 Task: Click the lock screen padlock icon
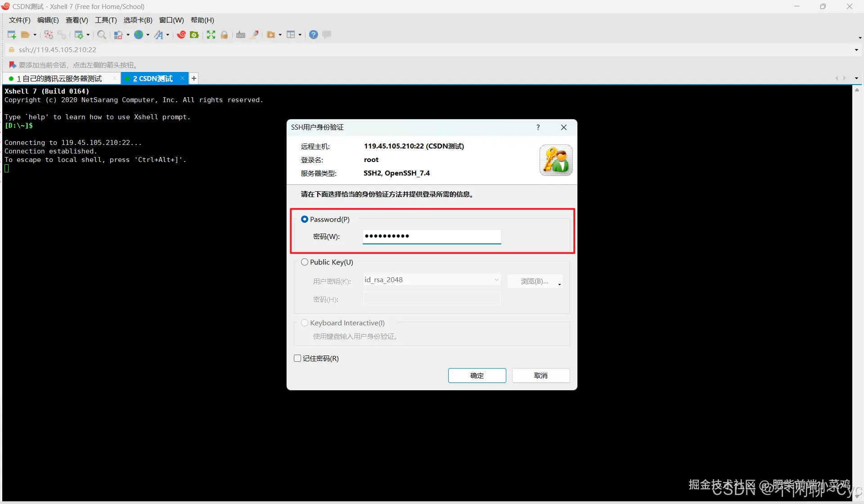coord(224,35)
